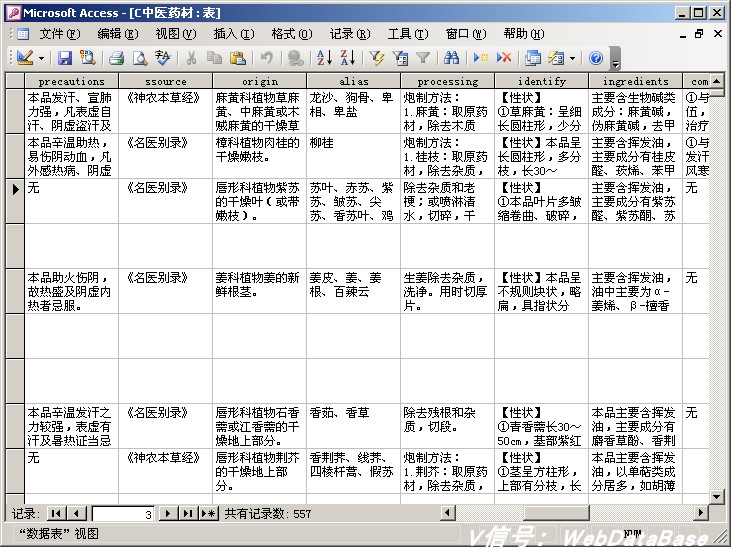Go to first record navigation button
Image resolution: width=731 pixels, height=547 pixels.
tap(56, 513)
